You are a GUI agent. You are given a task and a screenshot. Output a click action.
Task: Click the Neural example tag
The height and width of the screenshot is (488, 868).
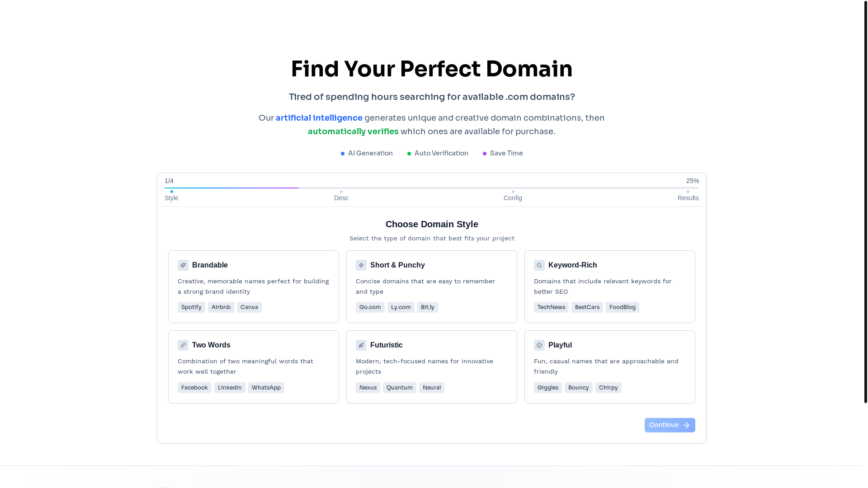coord(432,388)
